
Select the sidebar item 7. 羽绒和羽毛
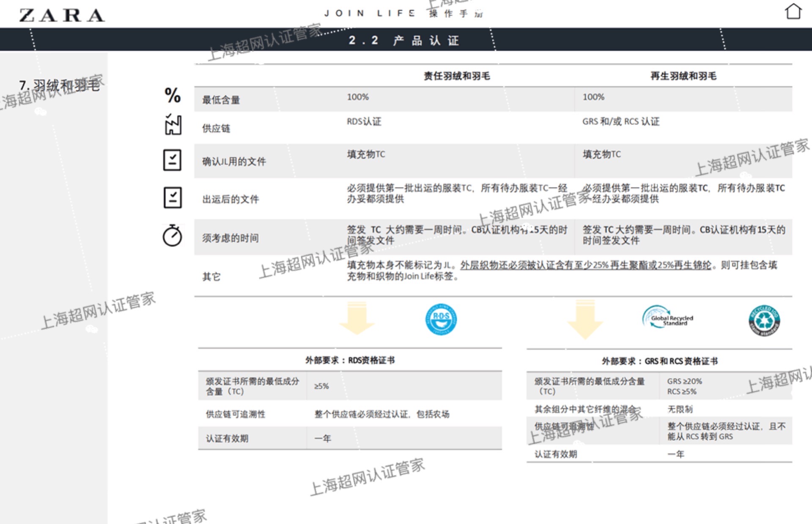60,85
